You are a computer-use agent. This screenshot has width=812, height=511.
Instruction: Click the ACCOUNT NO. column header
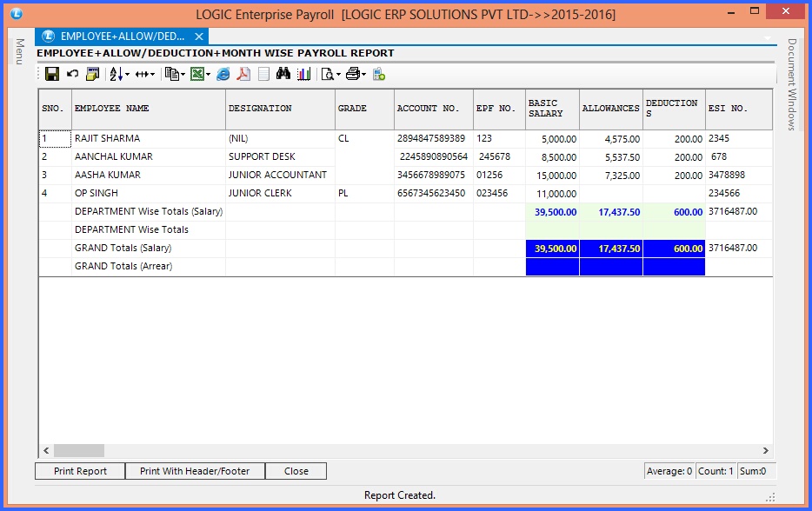click(x=434, y=109)
